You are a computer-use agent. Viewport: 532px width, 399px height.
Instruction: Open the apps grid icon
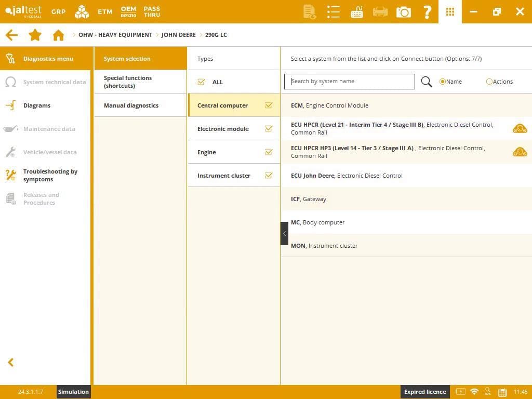tap(450, 11)
